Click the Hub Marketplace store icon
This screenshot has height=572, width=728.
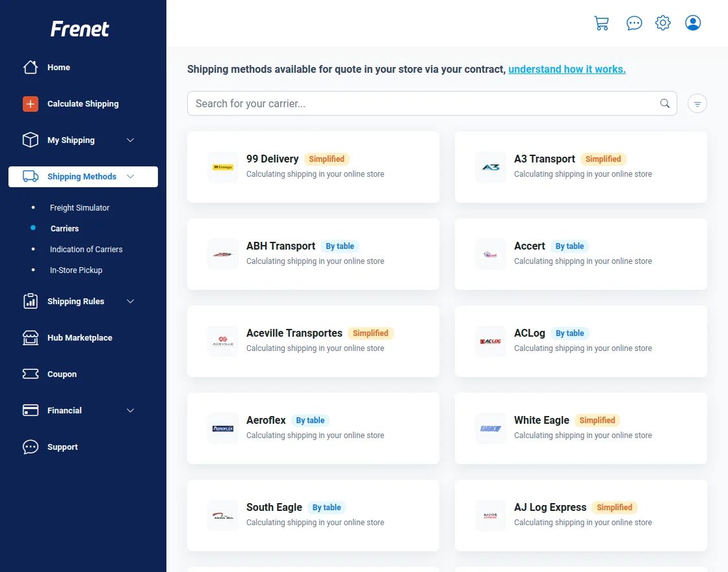click(x=31, y=337)
